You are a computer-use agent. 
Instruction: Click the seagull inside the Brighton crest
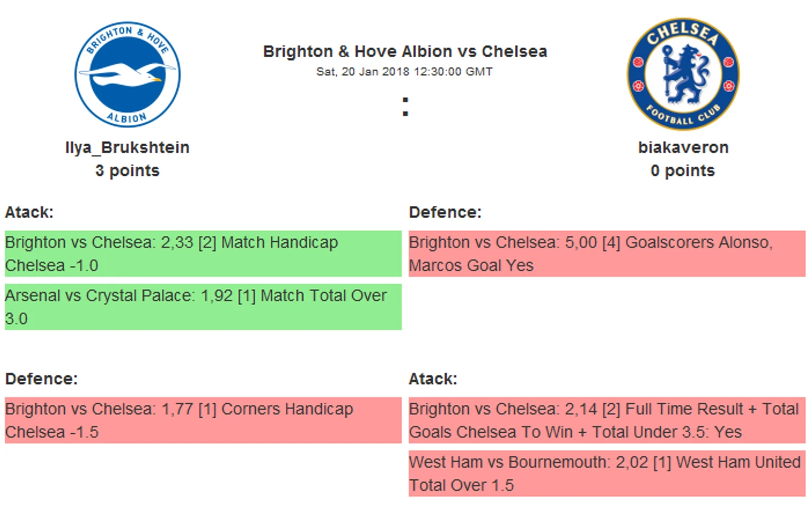click(126, 74)
